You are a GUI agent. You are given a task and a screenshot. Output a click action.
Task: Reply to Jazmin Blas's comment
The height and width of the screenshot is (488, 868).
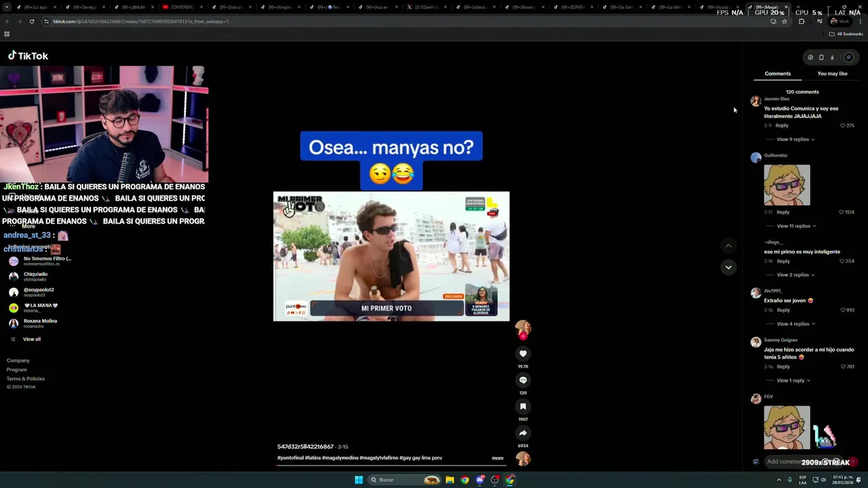click(782, 125)
